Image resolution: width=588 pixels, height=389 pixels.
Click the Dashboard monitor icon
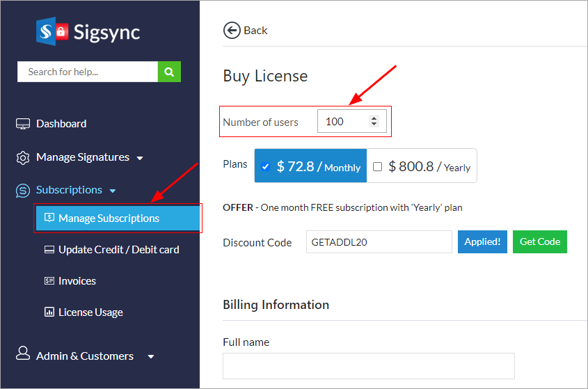(24, 124)
